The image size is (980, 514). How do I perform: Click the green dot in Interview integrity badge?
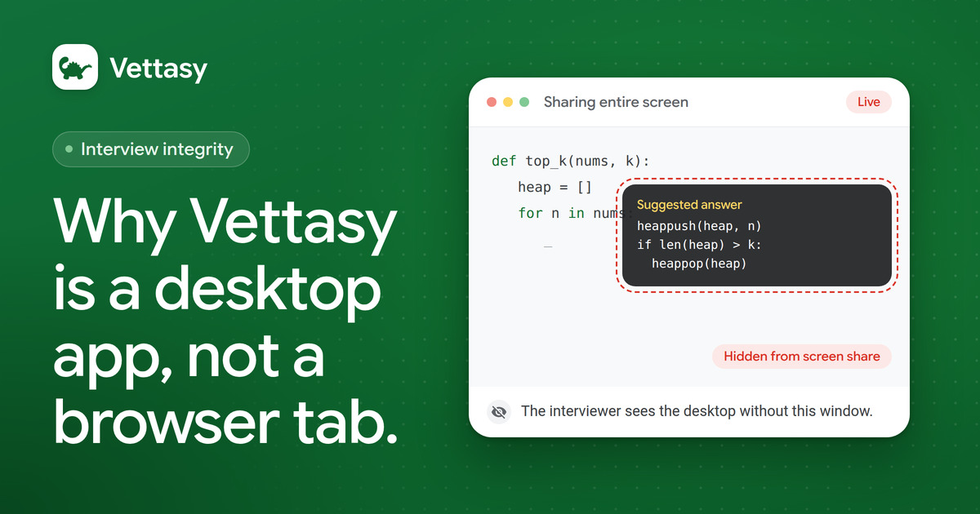(69, 149)
